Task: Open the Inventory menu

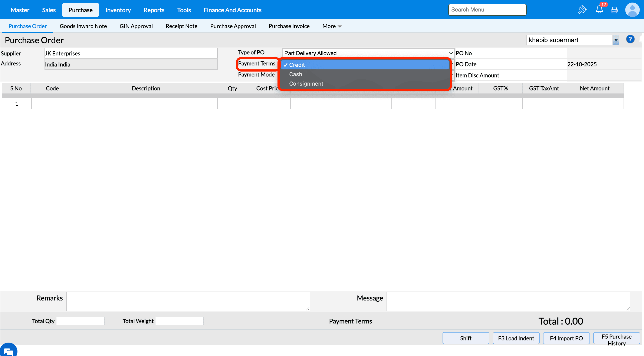Action: coord(118,10)
